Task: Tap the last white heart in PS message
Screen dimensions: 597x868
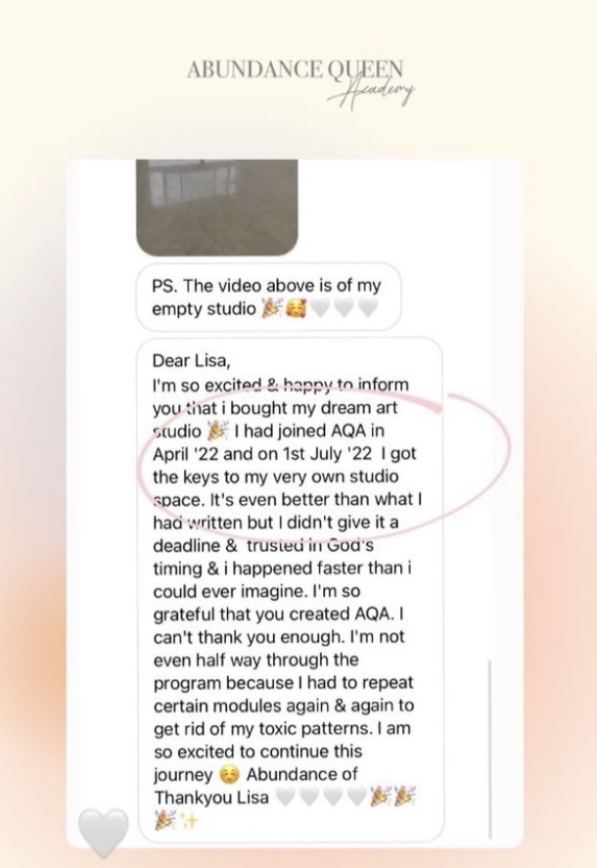Action: point(368,308)
